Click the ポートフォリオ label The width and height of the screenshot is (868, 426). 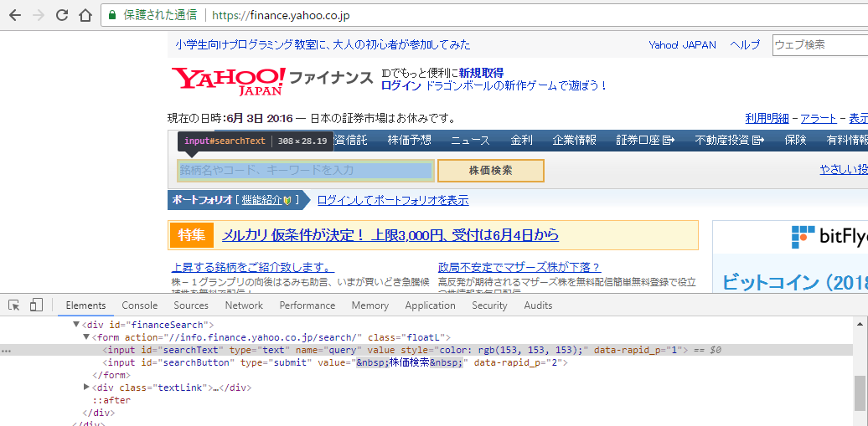click(x=201, y=200)
